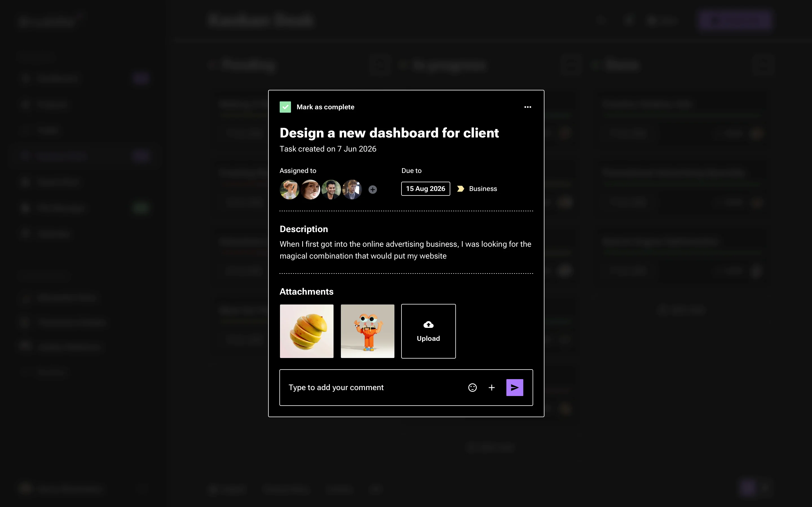Click inside the Type to add your comment field
Image resolution: width=812 pixels, height=507 pixels.
tap(336, 387)
